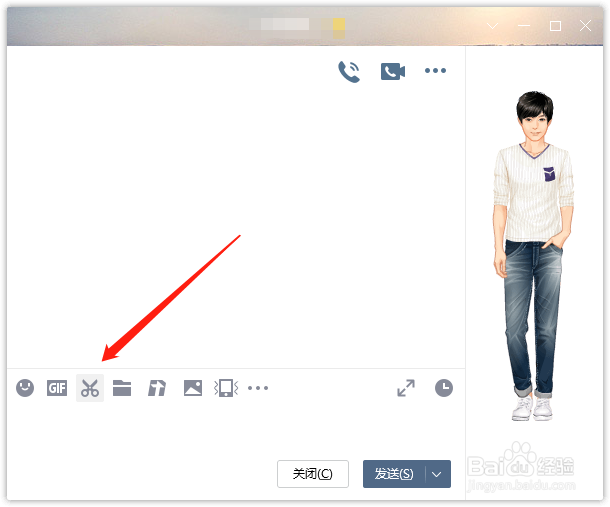Maximize the chat window
Viewport: 610px width, 507px height.
555,26
